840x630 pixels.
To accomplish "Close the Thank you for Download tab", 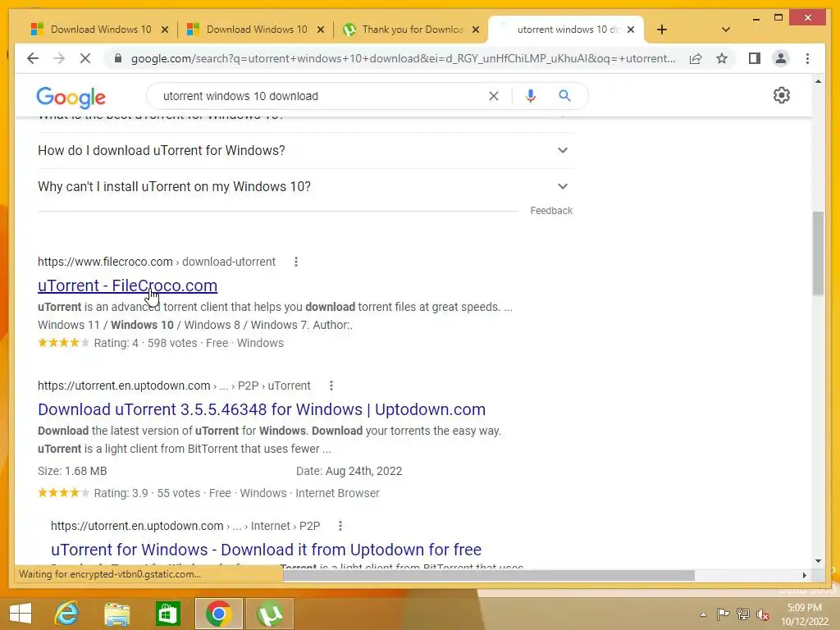I will (476, 30).
